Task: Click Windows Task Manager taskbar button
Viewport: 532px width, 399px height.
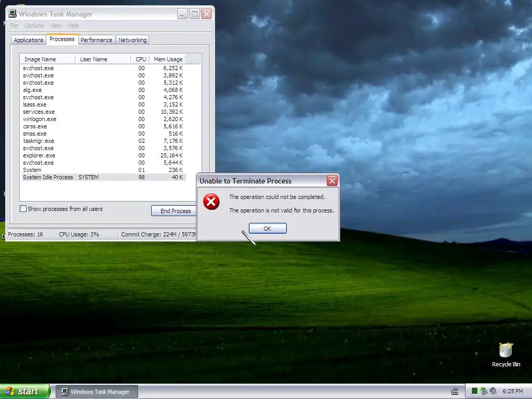Action: pyautogui.click(x=97, y=392)
